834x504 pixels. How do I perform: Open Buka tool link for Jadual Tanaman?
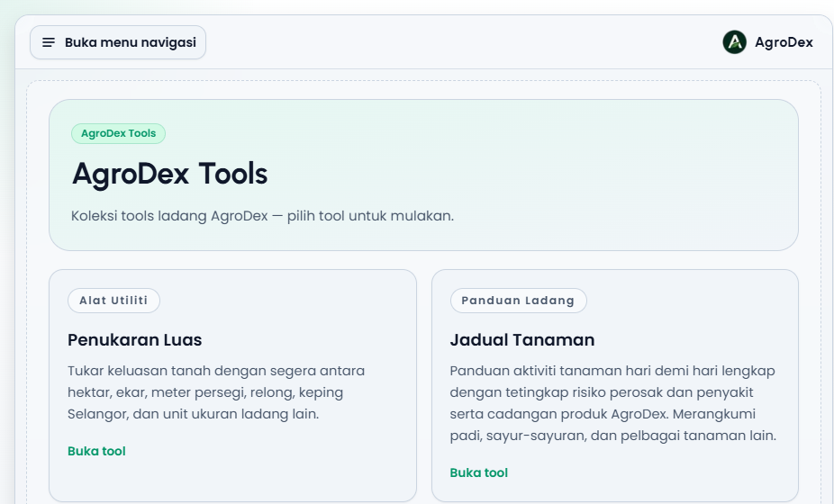[479, 472]
